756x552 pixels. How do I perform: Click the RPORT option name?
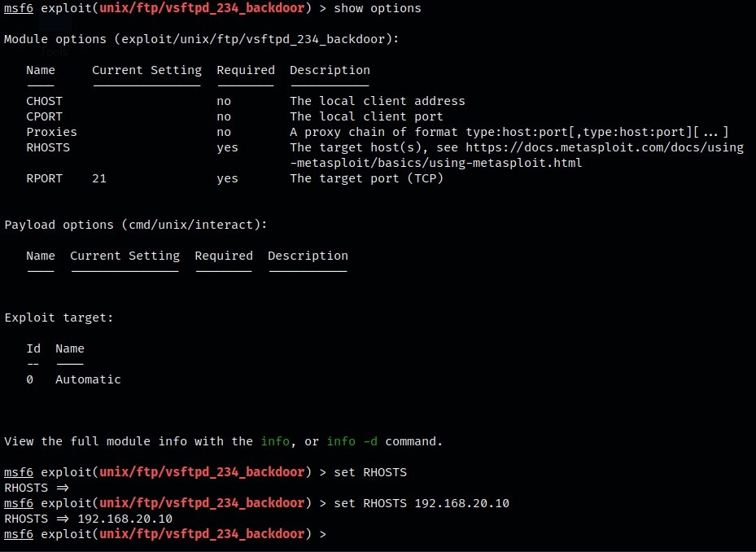click(45, 178)
